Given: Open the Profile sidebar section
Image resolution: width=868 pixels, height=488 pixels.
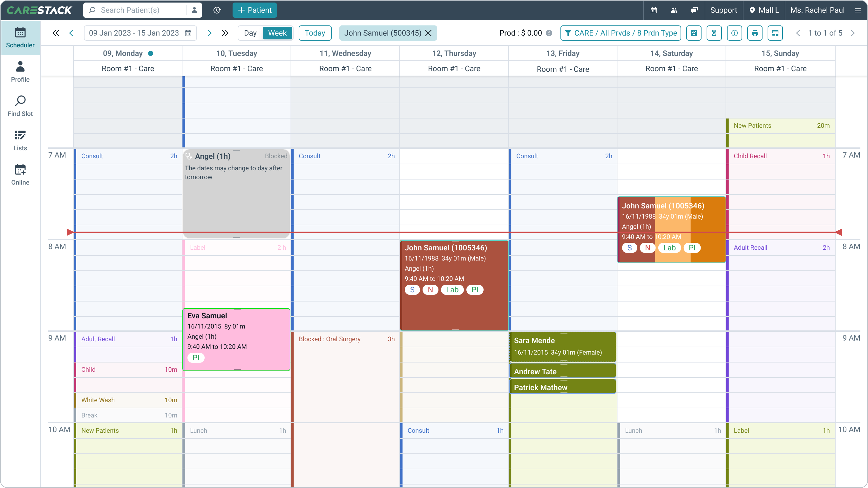Looking at the screenshot, I should click(20, 72).
